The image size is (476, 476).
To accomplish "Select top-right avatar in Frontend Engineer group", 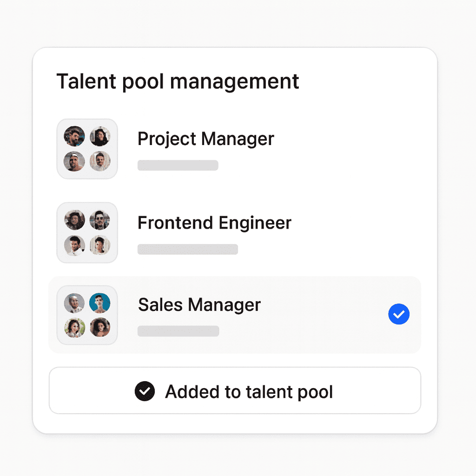I will 100,220.
